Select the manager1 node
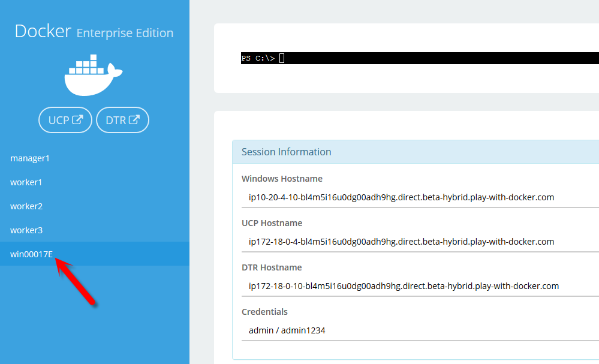 tap(95, 158)
